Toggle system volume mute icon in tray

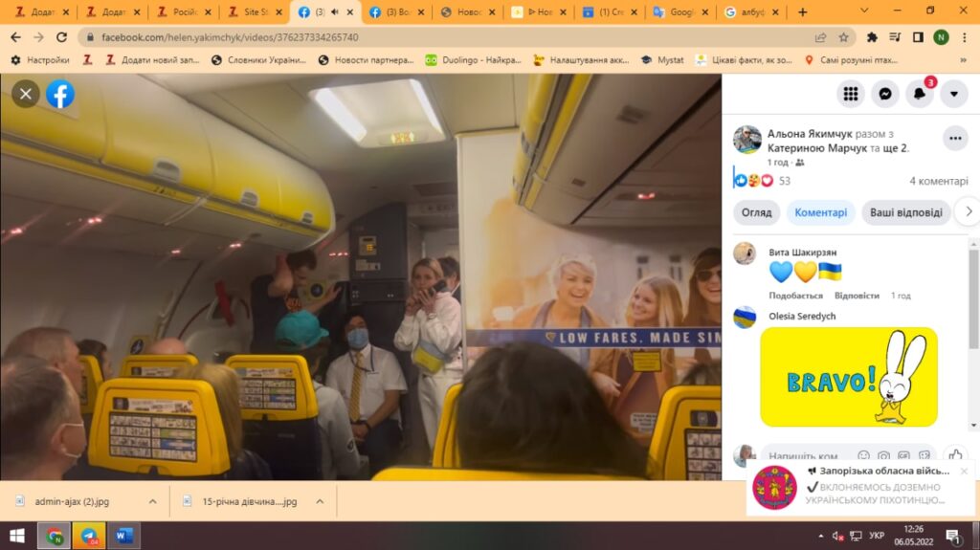836,536
